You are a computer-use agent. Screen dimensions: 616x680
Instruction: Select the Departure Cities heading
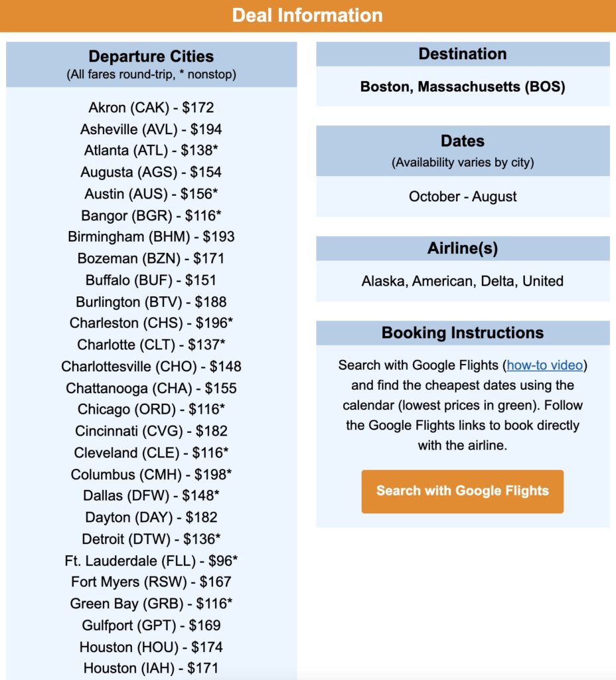tap(151, 56)
